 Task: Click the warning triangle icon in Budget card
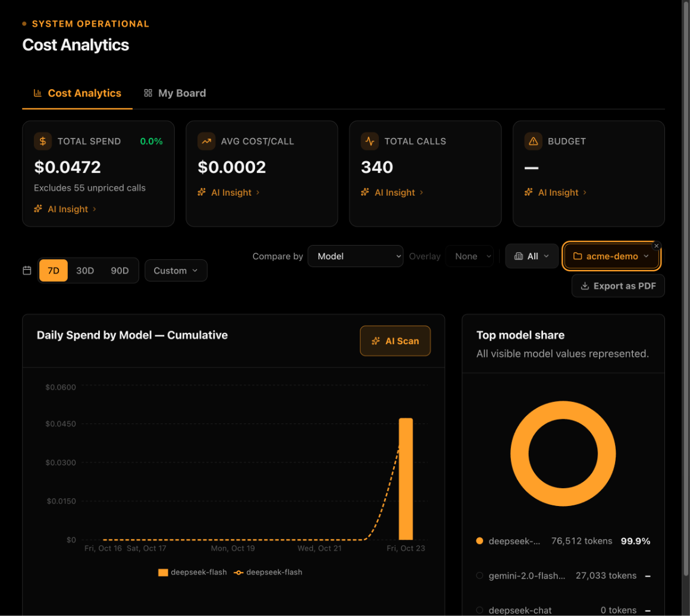point(533,142)
